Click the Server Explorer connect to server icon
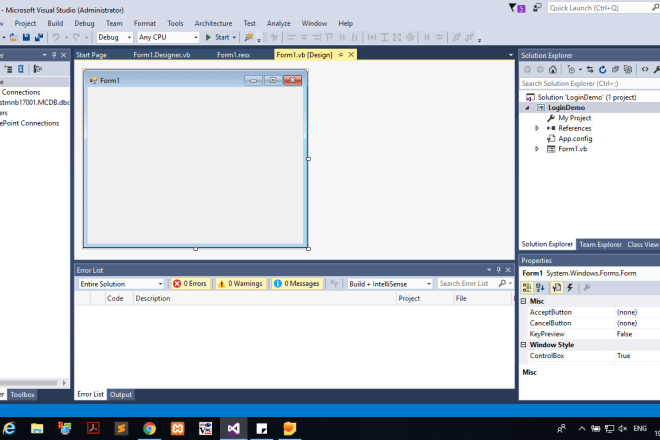This screenshot has width=660, height=440. tap(37, 69)
